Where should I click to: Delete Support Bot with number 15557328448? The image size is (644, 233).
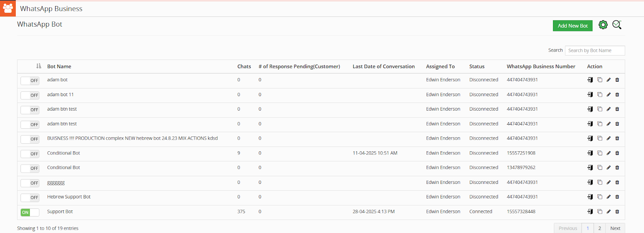click(617, 212)
